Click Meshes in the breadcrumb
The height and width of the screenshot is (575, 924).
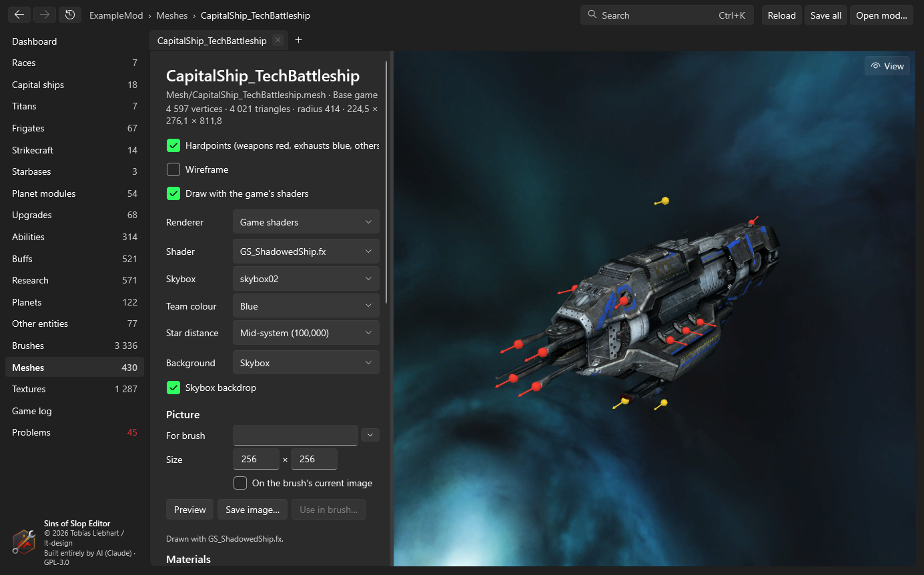click(x=172, y=15)
